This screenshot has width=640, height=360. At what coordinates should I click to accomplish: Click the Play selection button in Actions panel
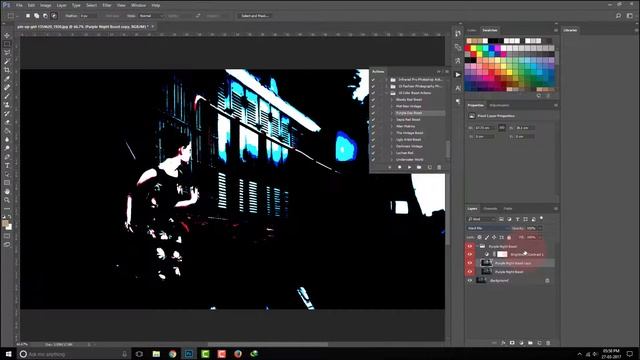click(x=409, y=167)
